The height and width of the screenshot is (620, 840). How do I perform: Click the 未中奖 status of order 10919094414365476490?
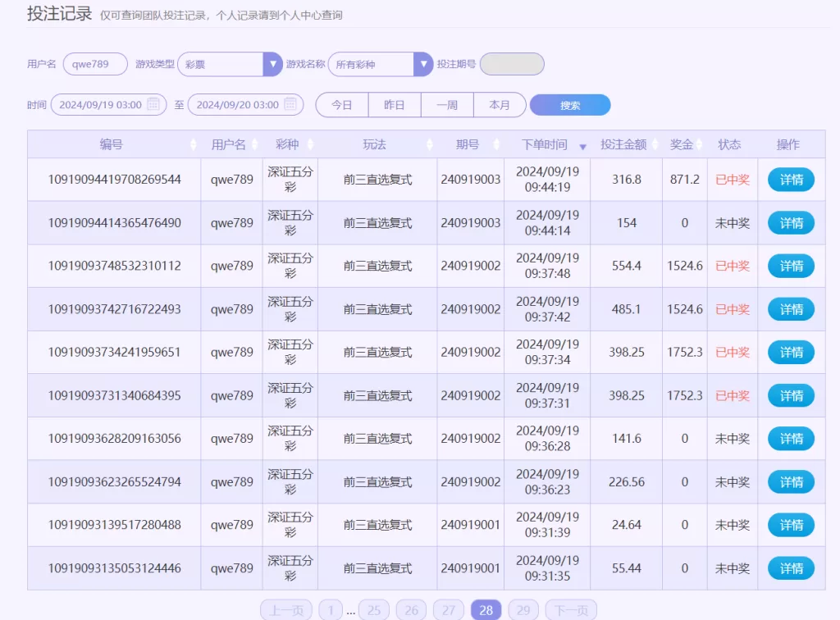pos(733,223)
